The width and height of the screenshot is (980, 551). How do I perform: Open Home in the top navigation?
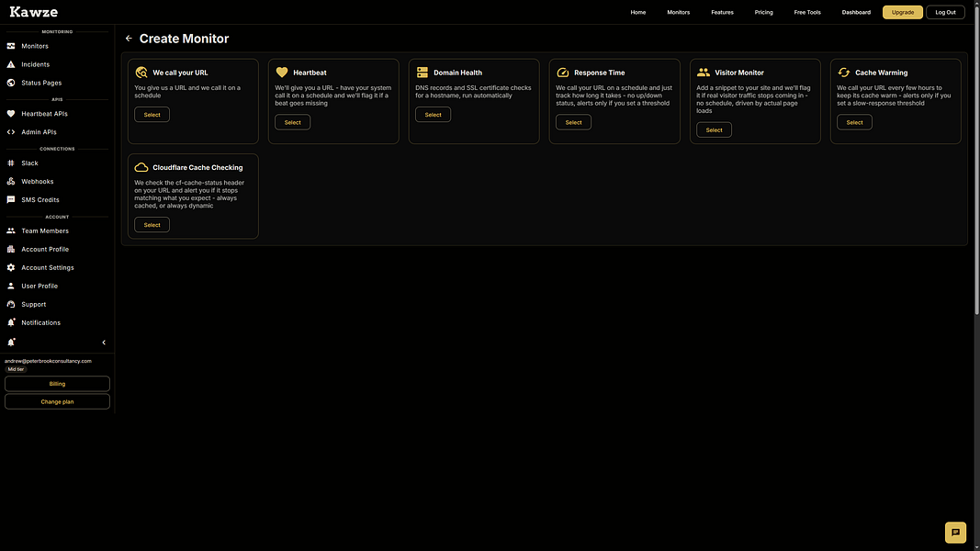638,12
